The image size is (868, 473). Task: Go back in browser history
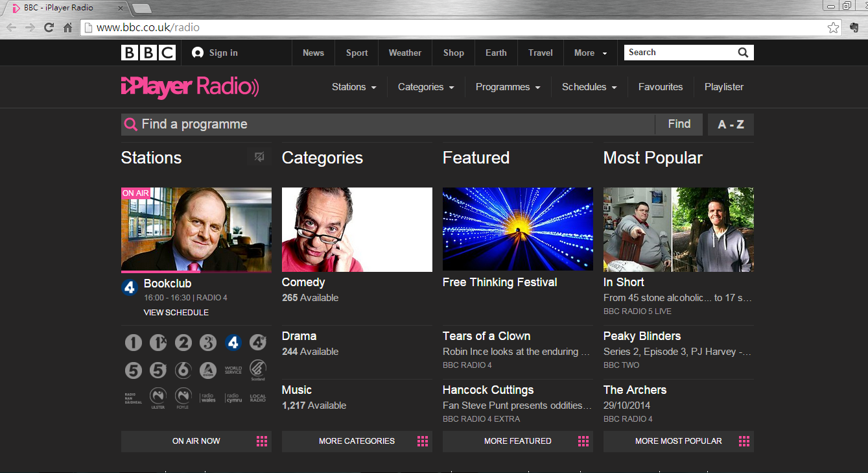coord(12,28)
